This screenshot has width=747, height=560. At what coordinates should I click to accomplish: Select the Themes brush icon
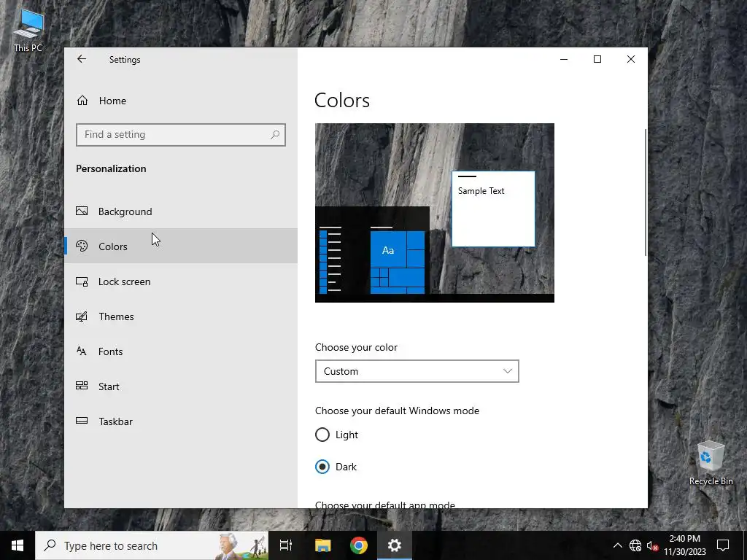[x=82, y=316]
